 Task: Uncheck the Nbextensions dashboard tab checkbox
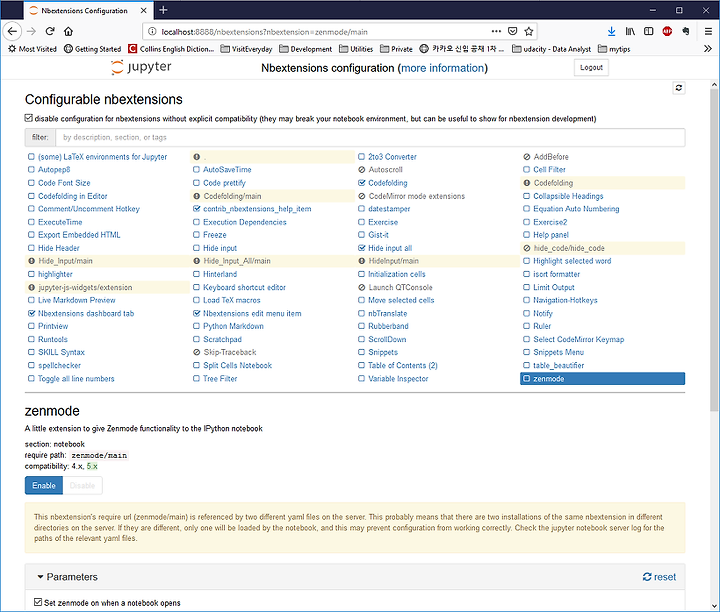[x=31, y=313]
